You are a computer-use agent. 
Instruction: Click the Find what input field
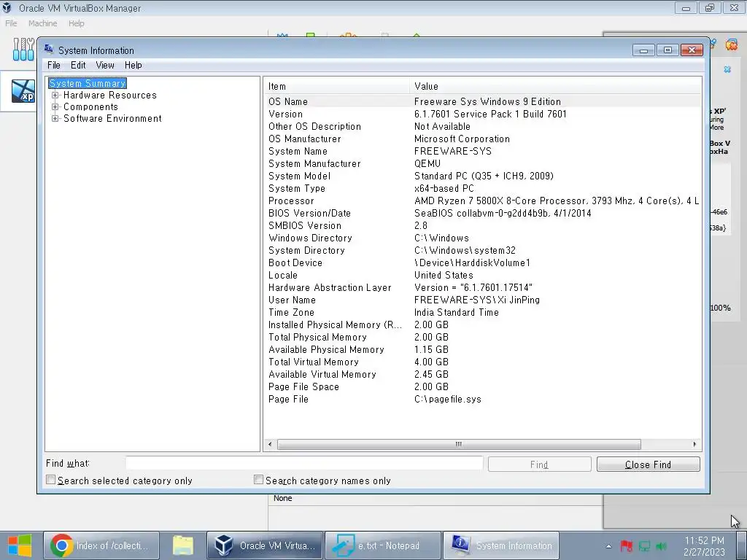click(304, 464)
